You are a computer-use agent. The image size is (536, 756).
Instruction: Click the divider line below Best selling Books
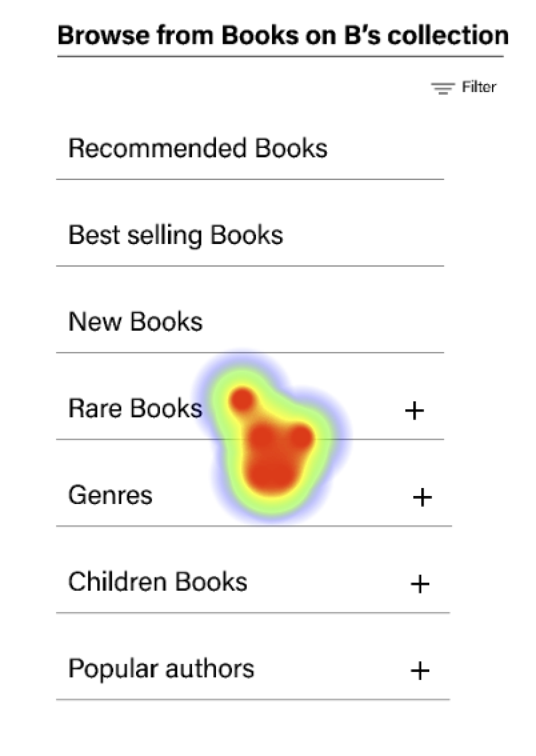point(250,266)
